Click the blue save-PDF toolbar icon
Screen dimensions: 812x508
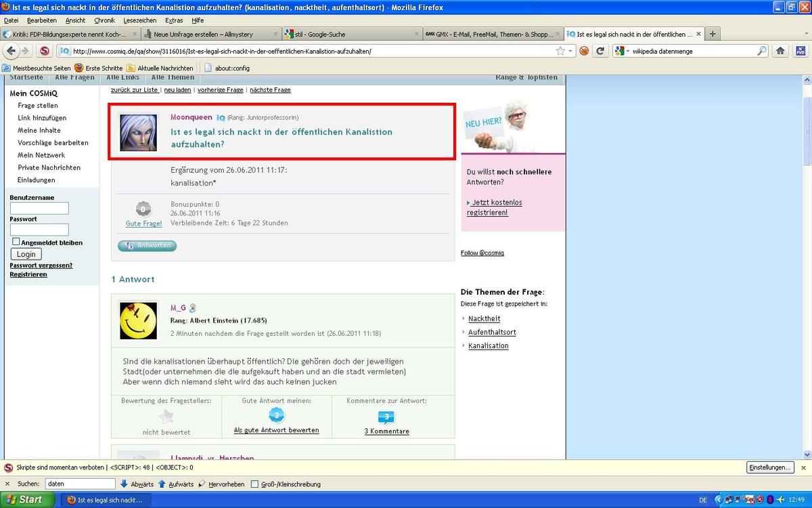coord(800,51)
